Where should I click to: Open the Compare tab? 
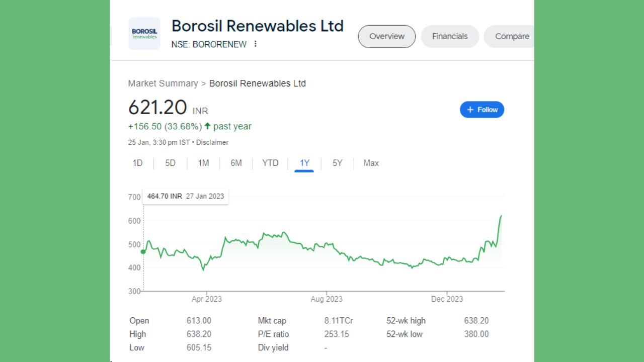tap(509, 36)
